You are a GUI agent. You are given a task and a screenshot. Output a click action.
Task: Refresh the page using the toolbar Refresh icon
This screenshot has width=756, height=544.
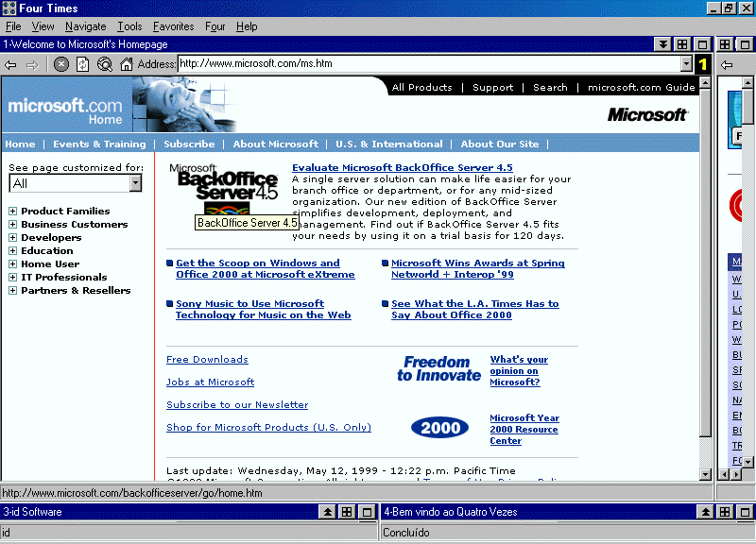click(x=83, y=64)
